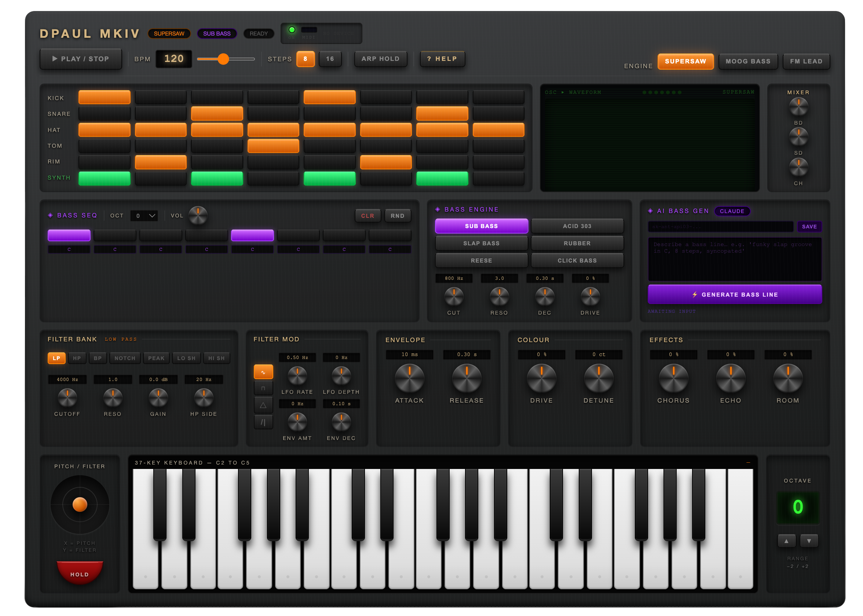Select the sawtooth LFO shape
This screenshot has width=863, height=616.
(x=263, y=421)
